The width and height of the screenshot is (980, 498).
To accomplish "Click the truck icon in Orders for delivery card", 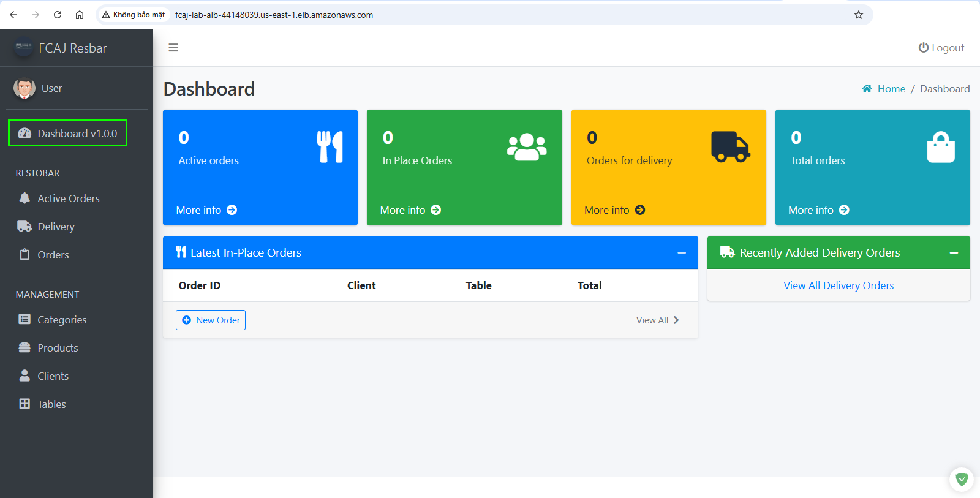I will [x=731, y=147].
